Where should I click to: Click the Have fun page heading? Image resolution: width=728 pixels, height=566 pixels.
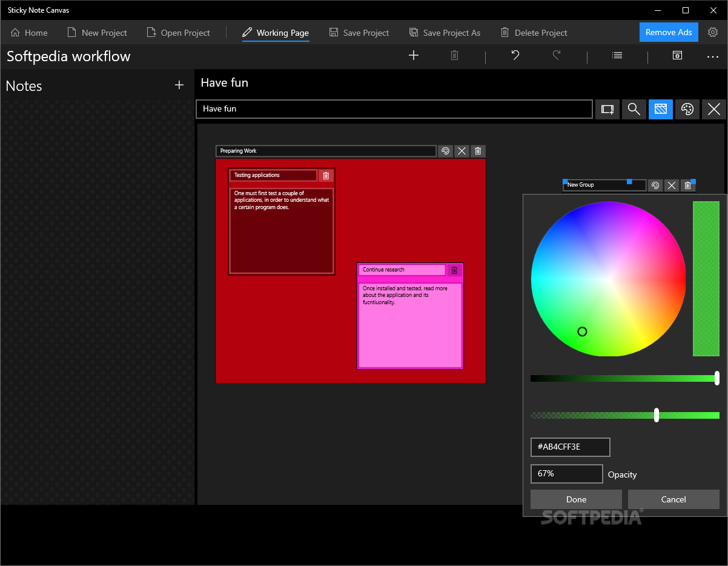[225, 82]
